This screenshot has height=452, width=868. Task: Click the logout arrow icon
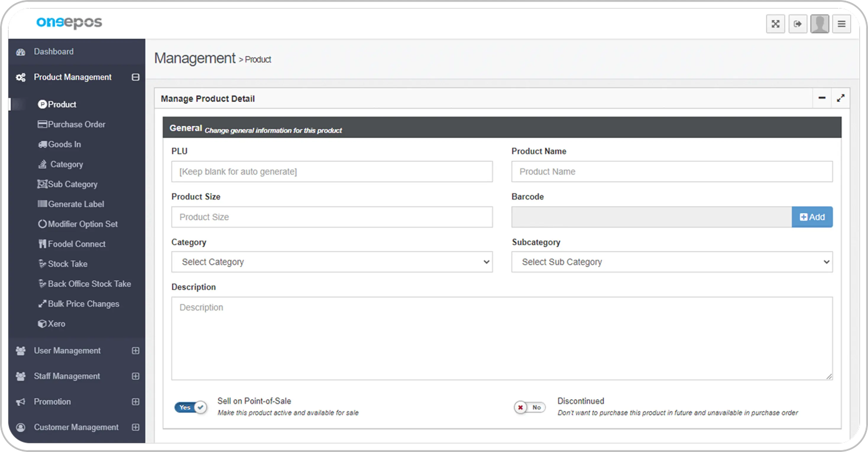798,24
